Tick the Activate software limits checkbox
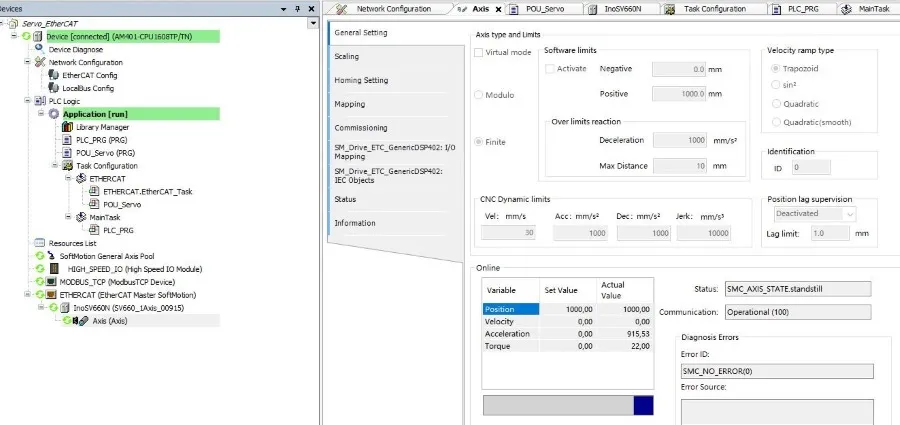Viewport: 900px width, 425px height. point(550,69)
